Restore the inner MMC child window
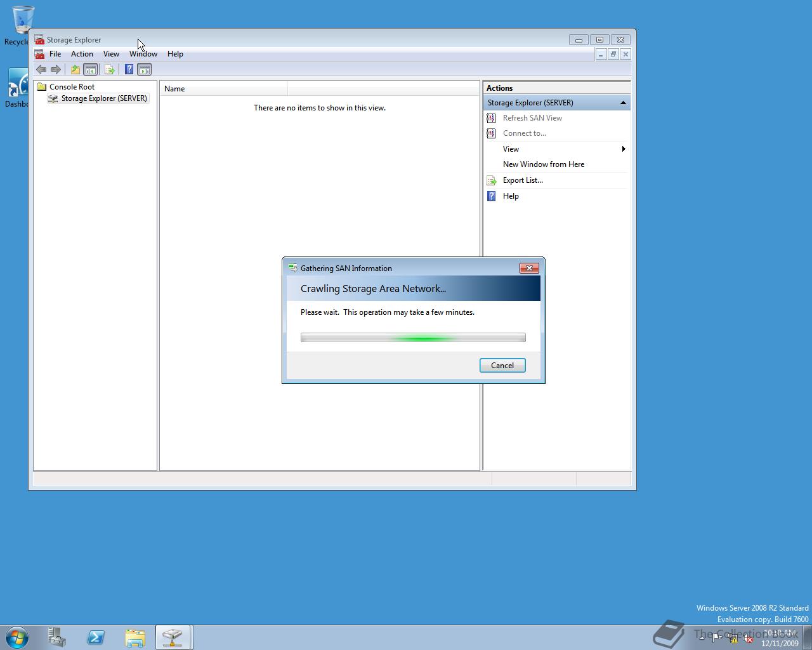 (613, 54)
